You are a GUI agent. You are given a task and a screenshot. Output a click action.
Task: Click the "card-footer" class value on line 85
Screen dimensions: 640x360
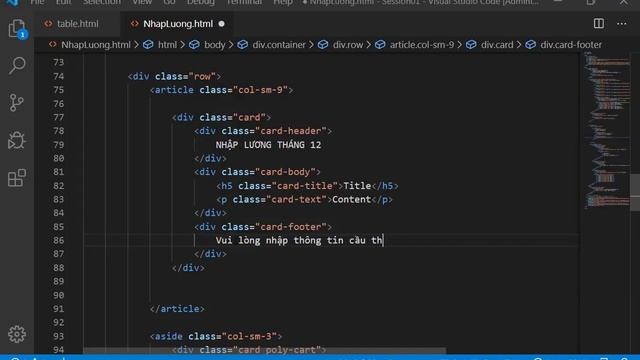click(291, 227)
